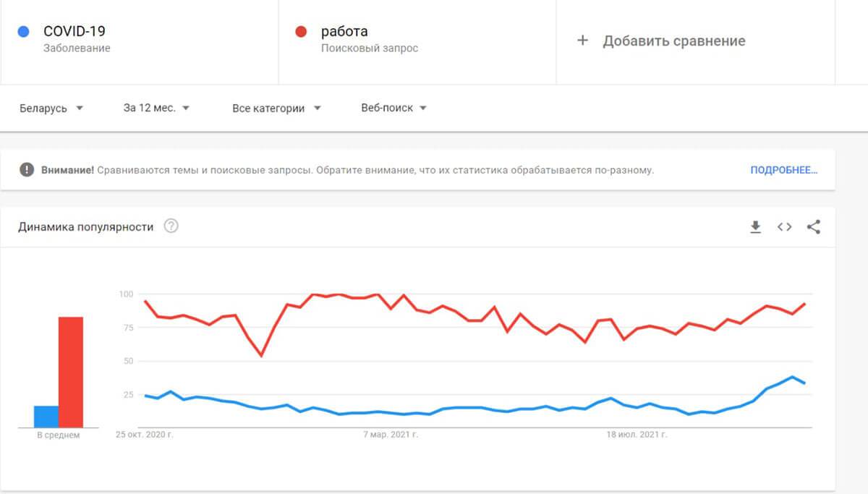
Task: Open the Все категории dropdown
Action: coord(276,108)
